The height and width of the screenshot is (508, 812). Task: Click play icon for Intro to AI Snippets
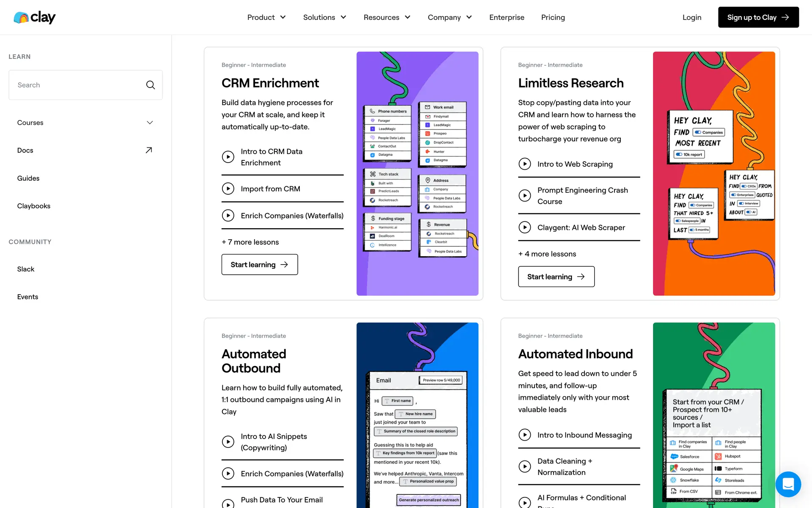(x=228, y=442)
